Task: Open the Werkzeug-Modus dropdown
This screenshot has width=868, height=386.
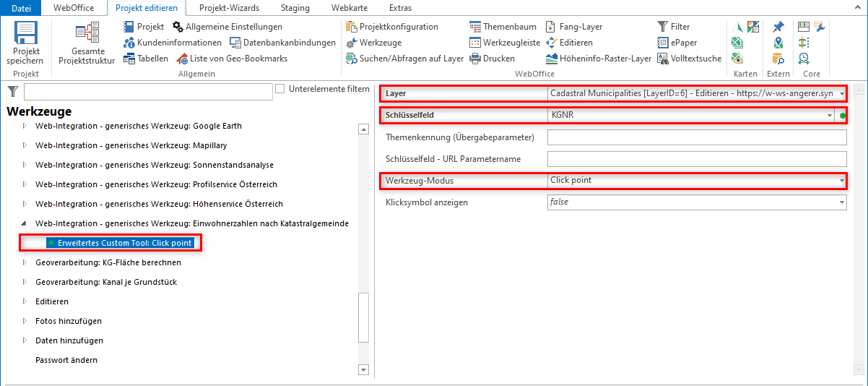Action: click(841, 181)
